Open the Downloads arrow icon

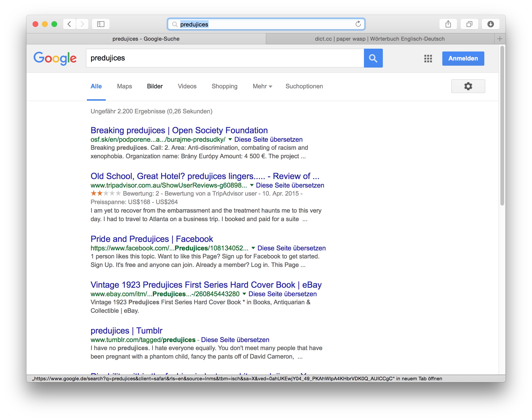490,24
